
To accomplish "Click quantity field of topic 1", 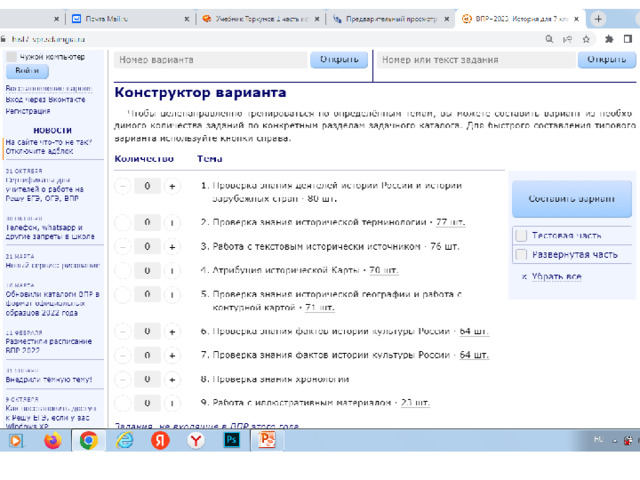I will (x=147, y=186).
